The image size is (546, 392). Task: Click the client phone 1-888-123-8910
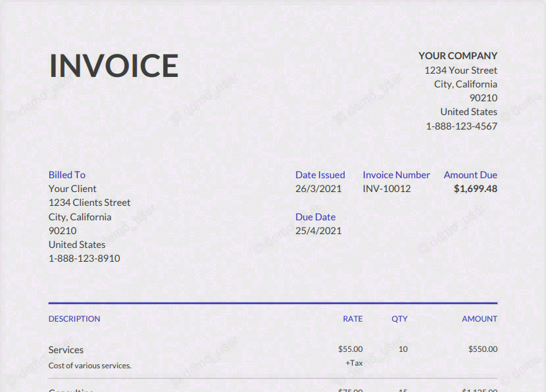click(84, 258)
